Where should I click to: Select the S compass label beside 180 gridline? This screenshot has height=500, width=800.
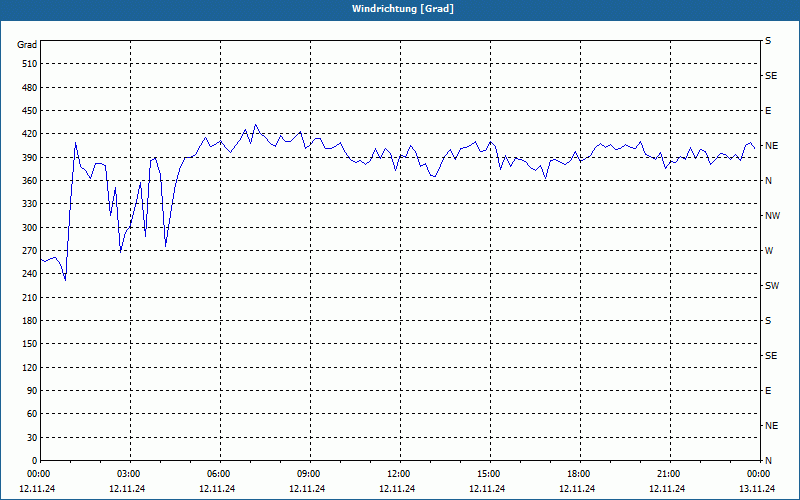point(768,321)
